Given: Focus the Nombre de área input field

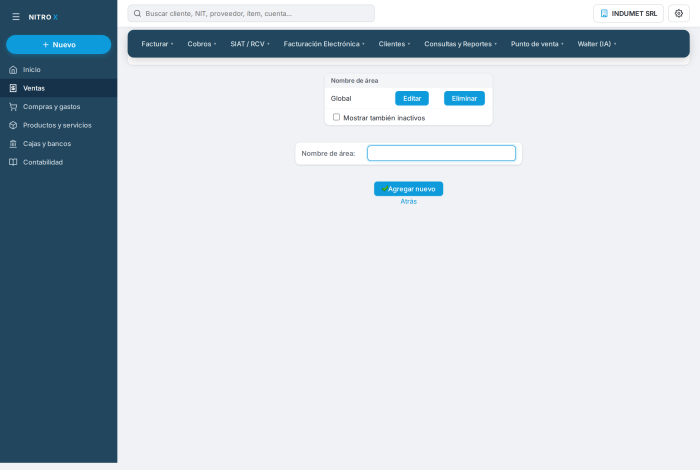Looking at the screenshot, I should tap(441, 153).
